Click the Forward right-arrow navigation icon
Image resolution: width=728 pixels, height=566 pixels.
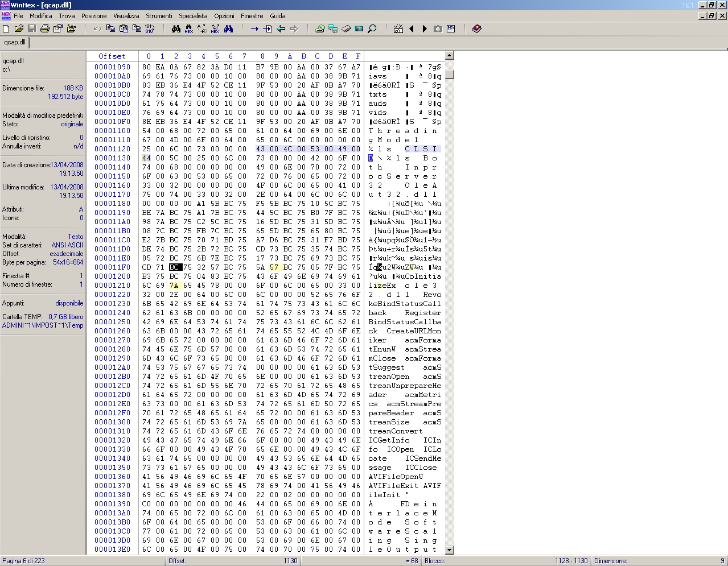[x=294, y=28]
